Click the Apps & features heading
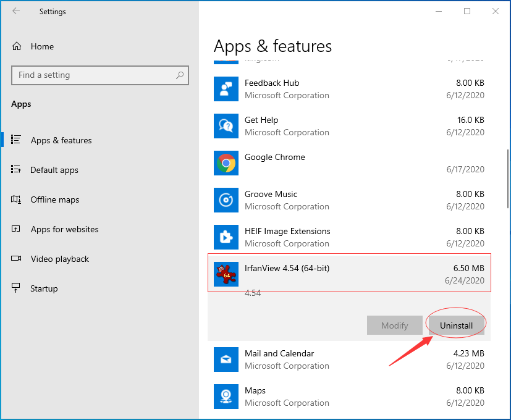This screenshot has width=511, height=420. tap(272, 46)
